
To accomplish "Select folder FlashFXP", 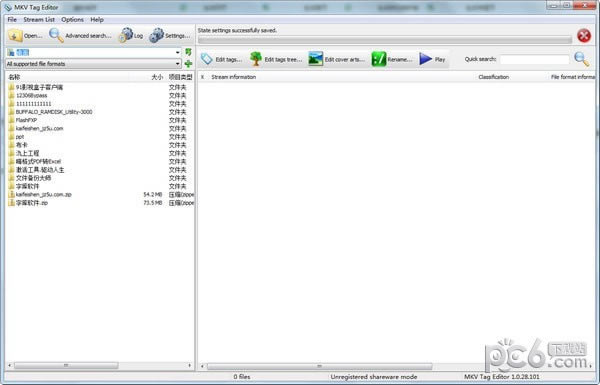I will [x=26, y=120].
